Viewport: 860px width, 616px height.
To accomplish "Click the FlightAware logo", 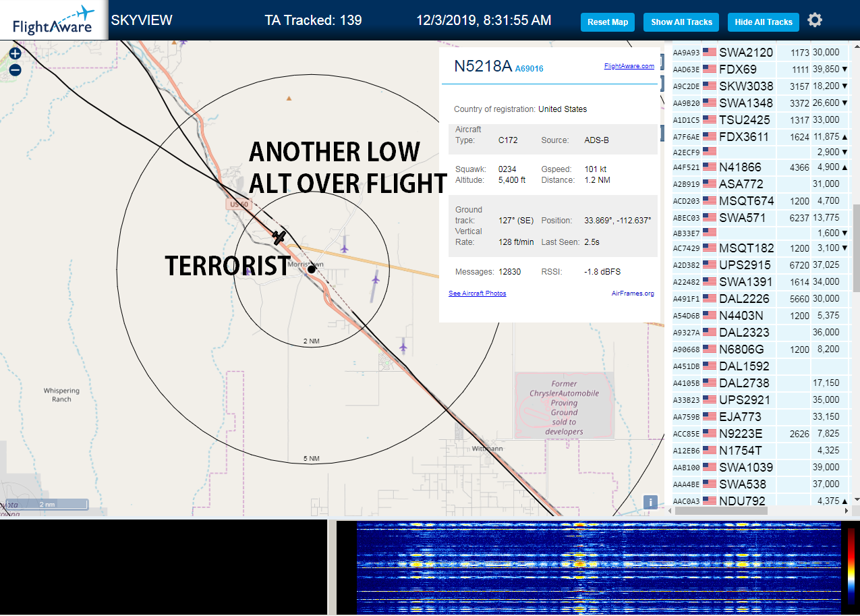I will tap(53, 20).
